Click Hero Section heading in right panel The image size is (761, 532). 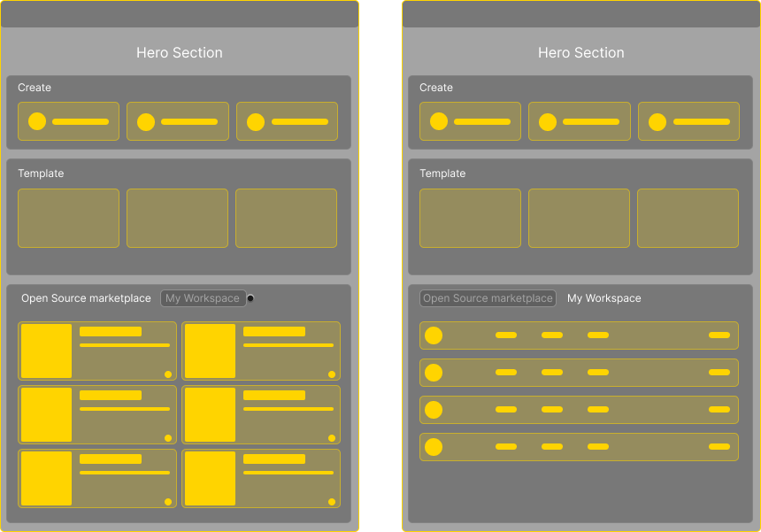pos(580,53)
